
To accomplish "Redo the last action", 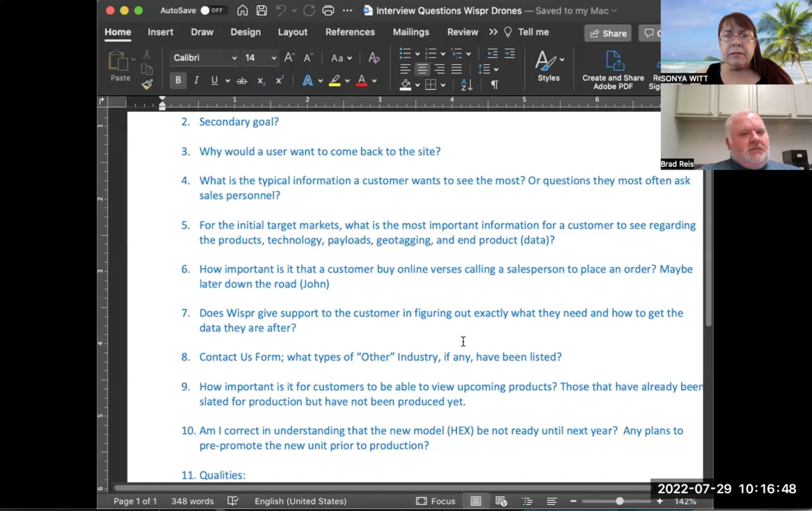I will point(309,10).
